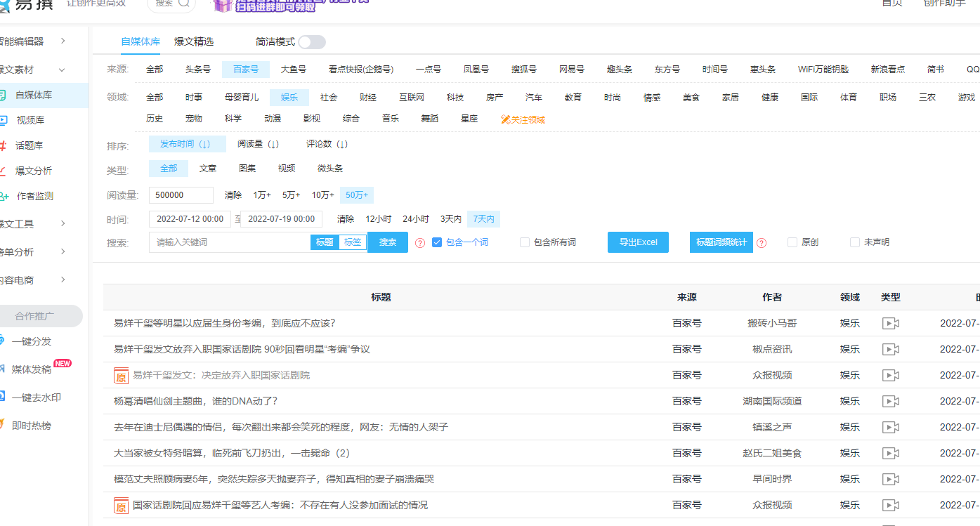980x526 pixels.
Task: Filter type by 图集
Action: (x=247, y=169)
